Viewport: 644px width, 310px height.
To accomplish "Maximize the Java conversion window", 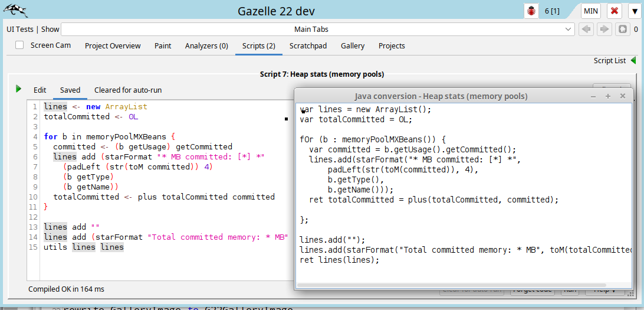I will [x=608, y=96].
